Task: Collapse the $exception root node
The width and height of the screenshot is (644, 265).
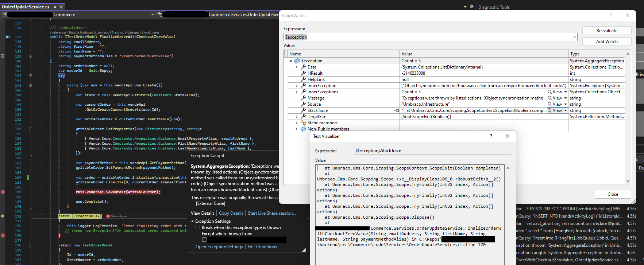Action: [291, 61]
